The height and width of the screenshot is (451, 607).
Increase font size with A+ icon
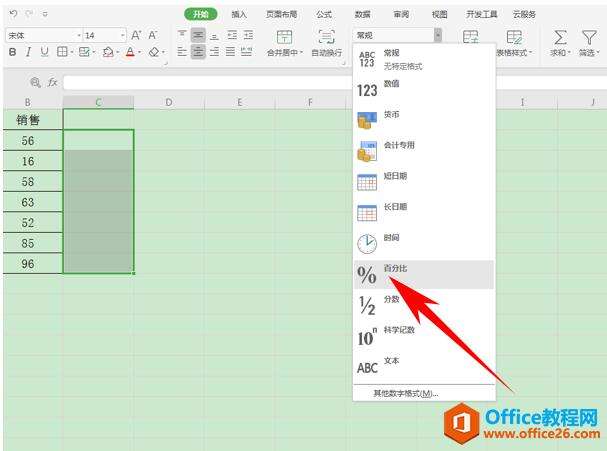136,35
